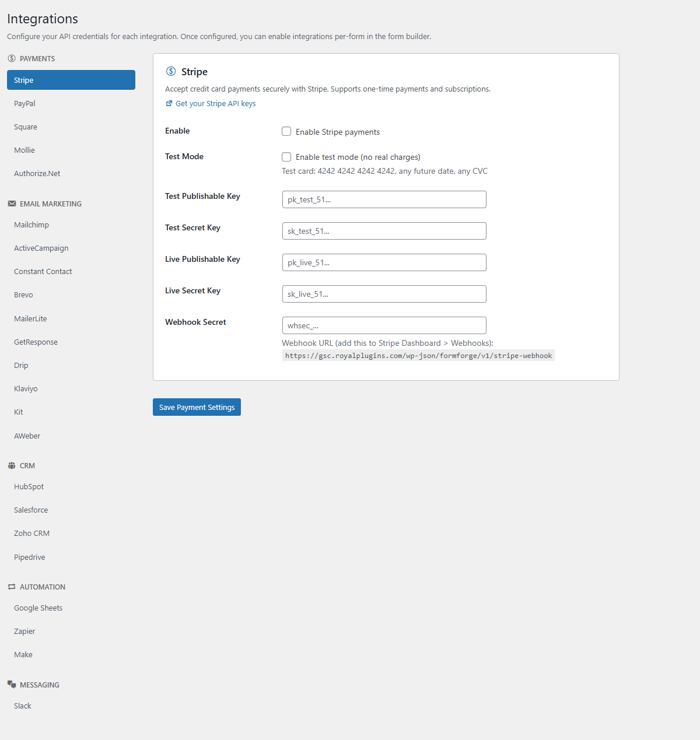Image resolution: width=700 pixels, height=740 pixels.
Task: Click the Webhook Secret input field
Action: coord(384,325)
